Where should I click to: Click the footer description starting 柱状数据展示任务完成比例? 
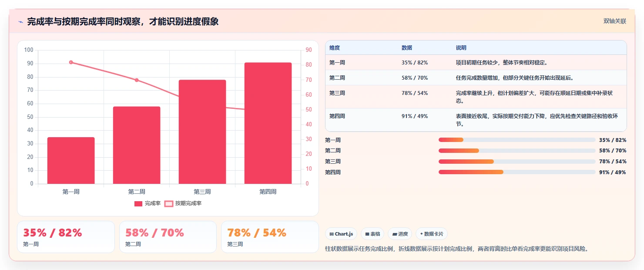point(457,249)
